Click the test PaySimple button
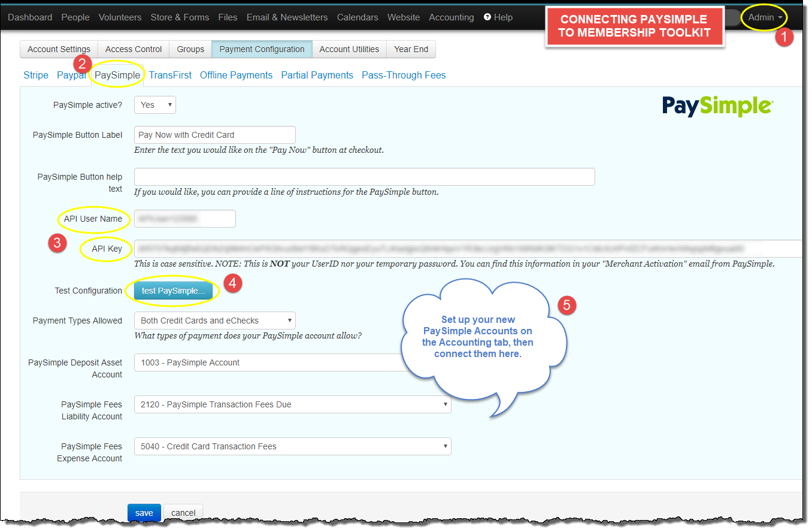812x532 pixels. coord(173,291)
